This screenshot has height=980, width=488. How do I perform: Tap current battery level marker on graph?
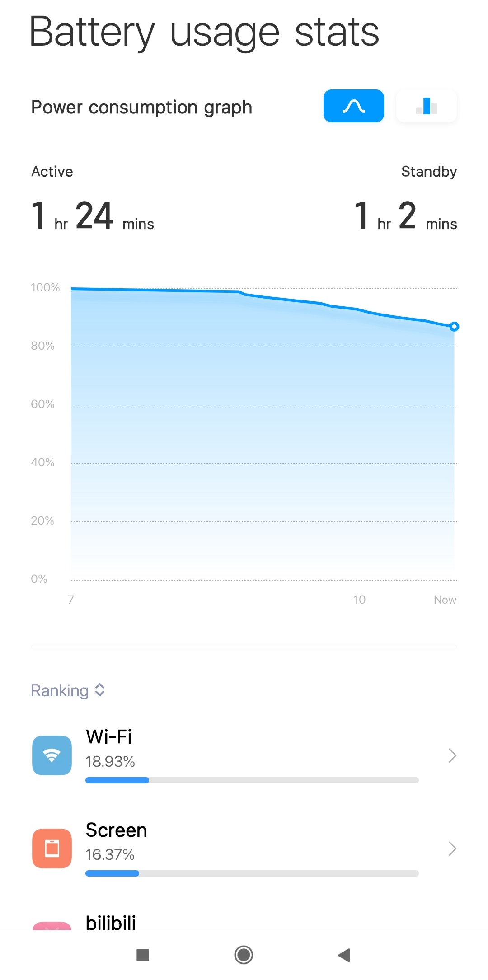pyautogui.click(x=455, y=327)
